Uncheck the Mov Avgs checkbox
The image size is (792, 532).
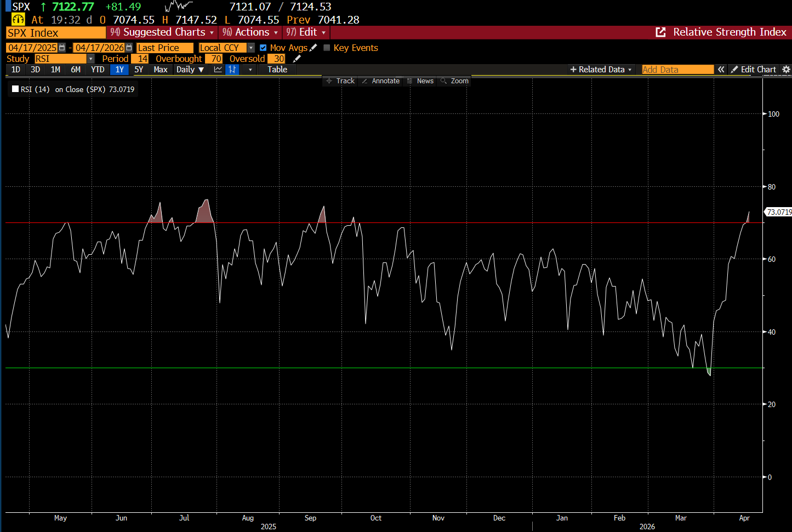point(263,48)
